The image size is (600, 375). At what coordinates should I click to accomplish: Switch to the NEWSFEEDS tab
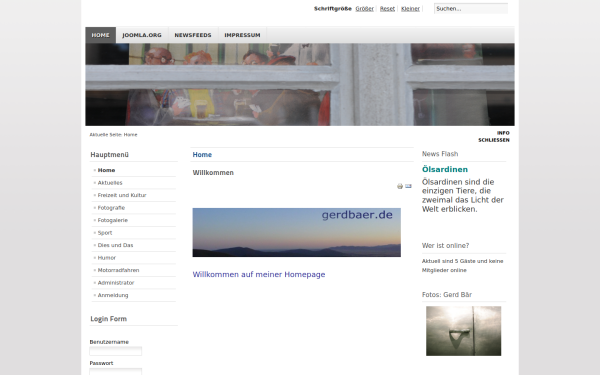pyautogui.click(x=193, y=35)
